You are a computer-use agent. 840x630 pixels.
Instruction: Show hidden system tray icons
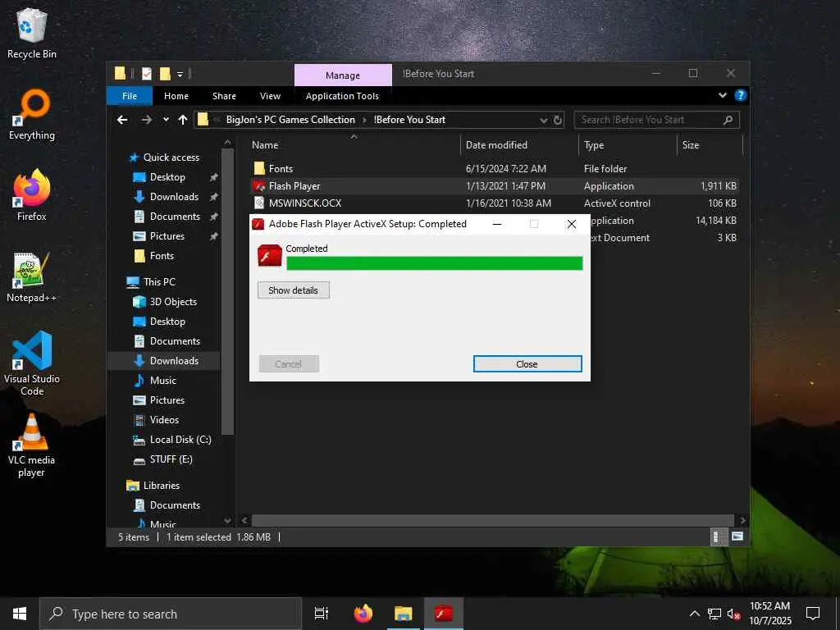pos(694,614)
